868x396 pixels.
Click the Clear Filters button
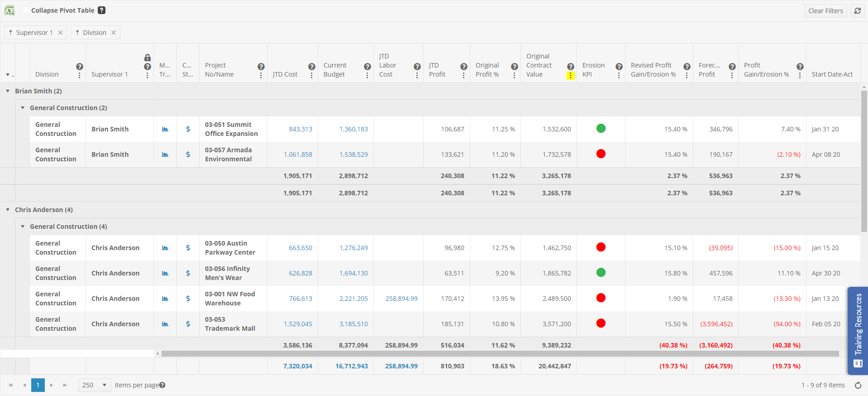coord(825,11)
